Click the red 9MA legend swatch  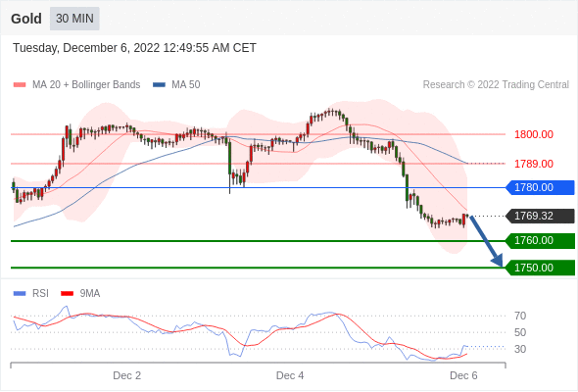[x=67, y=294]
